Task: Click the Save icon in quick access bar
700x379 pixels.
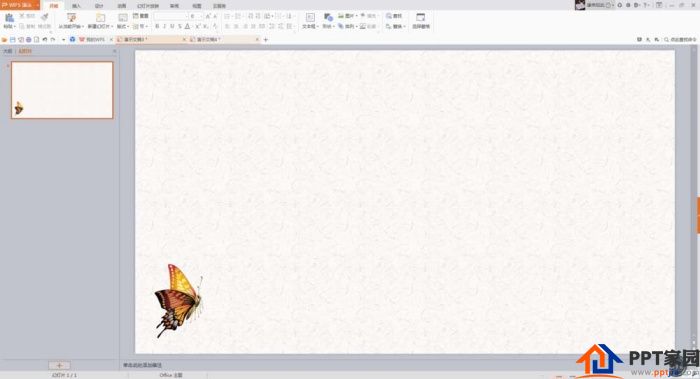Action: coord(12,40)
